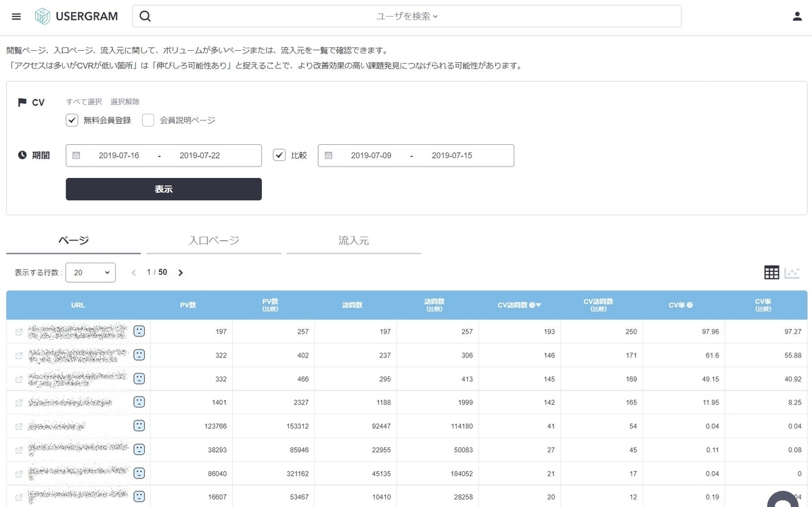The width and height of the screenshot is (812, 507).
Task: Switch to the 入口ページ tab
Action: point(214,240)
